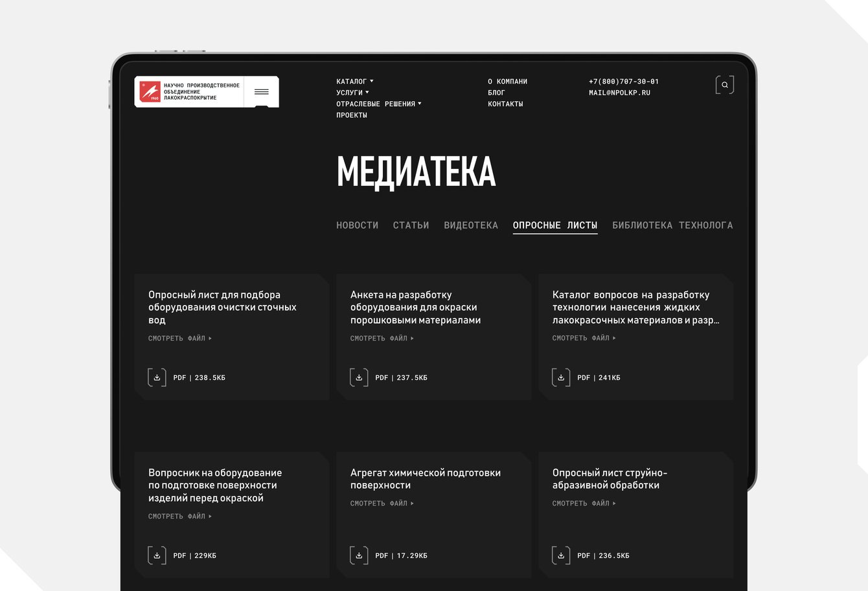This screenshot has height=591, width=868.
Task: Click the company name text in logo
Action: [x=201, y=91]
